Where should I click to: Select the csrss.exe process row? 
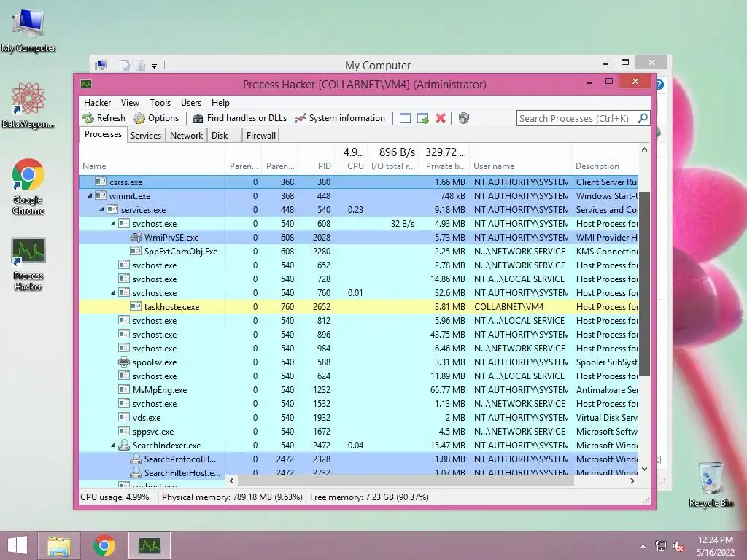pyautogui.click(x=359, y=182)
